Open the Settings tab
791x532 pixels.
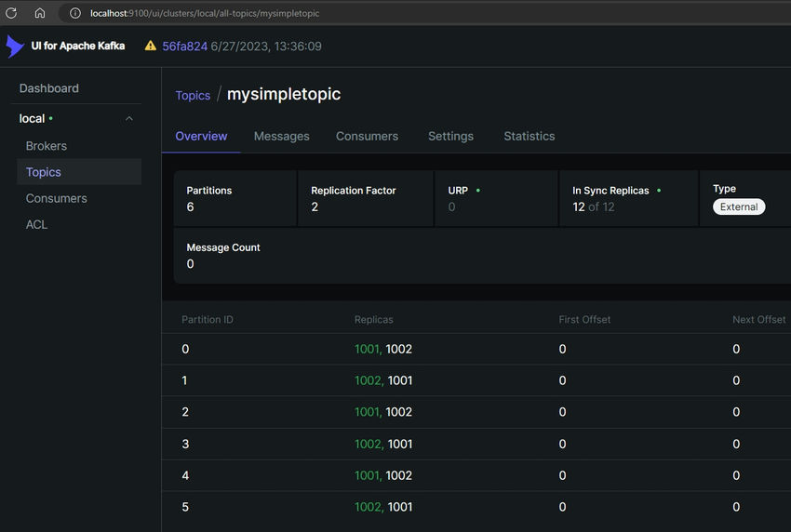click(x=450, y=136)
